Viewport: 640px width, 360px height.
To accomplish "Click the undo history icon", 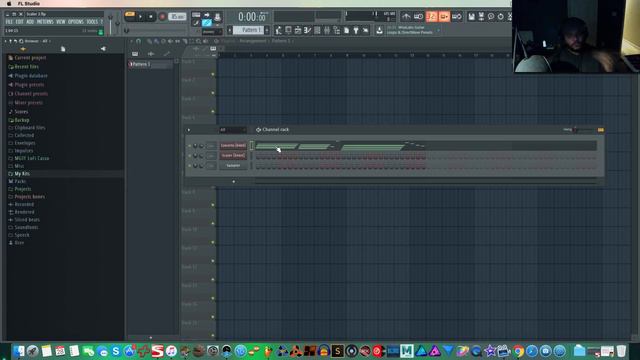I will [501, 17].
